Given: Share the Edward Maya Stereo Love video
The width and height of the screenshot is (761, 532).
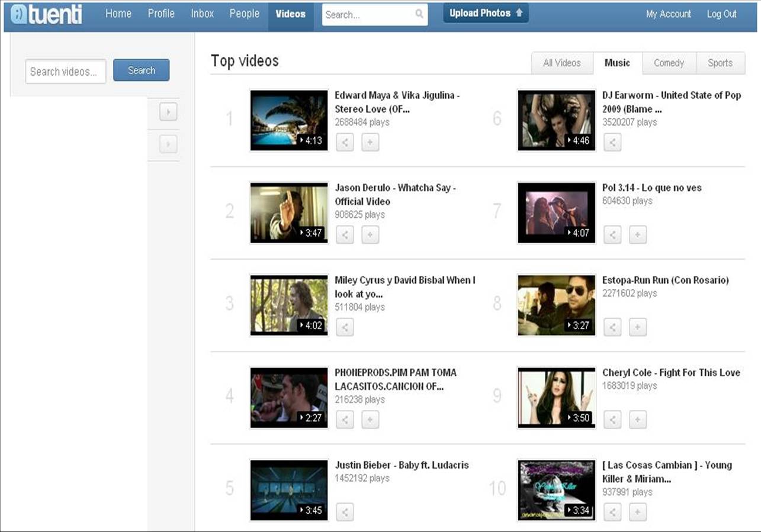Looking at the screenshot, I should tap(345, 142).
